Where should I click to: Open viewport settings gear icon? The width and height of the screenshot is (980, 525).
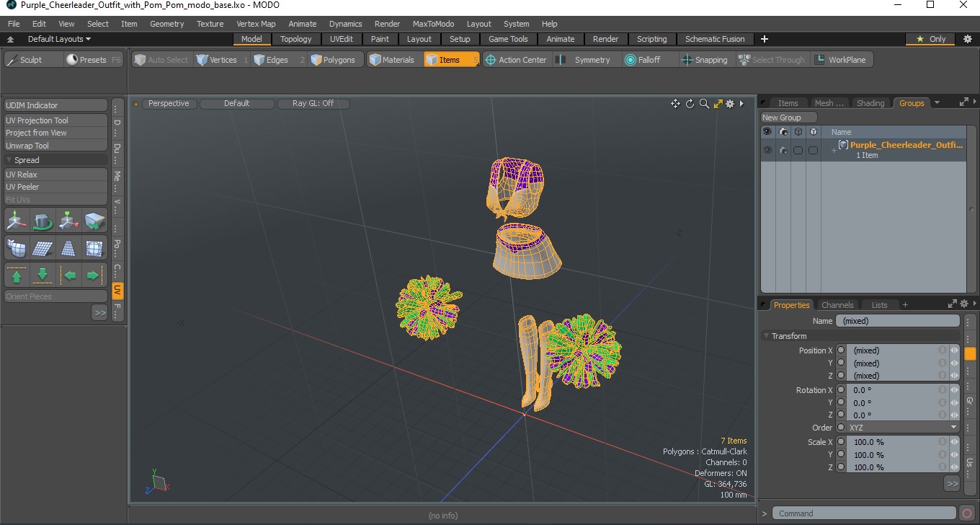click(x=730, y=104)
